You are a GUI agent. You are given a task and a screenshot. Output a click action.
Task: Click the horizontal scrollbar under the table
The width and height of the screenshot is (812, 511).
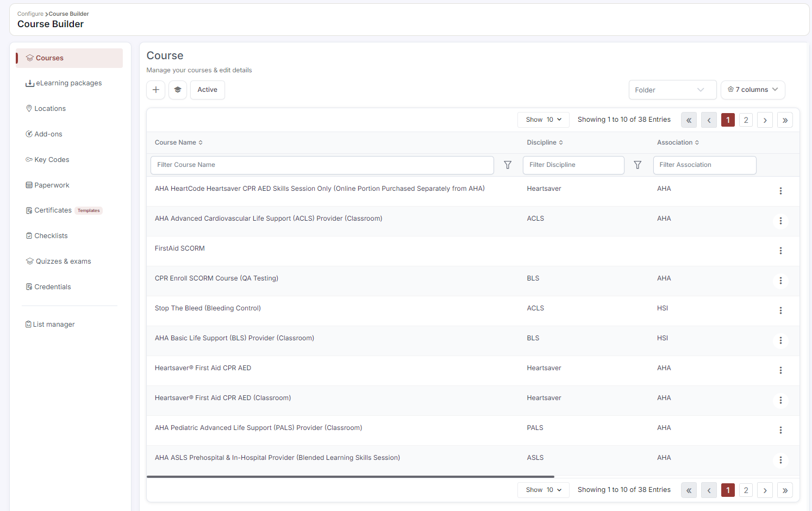click(x=351, y=477)
